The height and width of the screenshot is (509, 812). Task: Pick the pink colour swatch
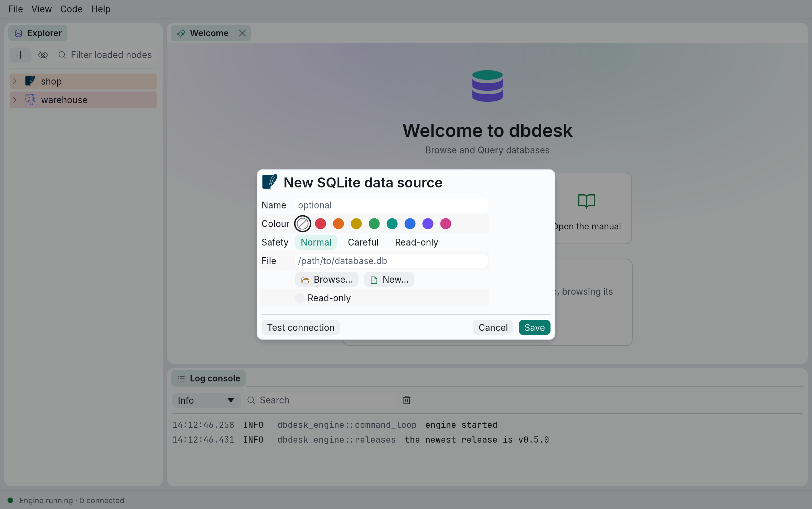(x=446, y=224)
